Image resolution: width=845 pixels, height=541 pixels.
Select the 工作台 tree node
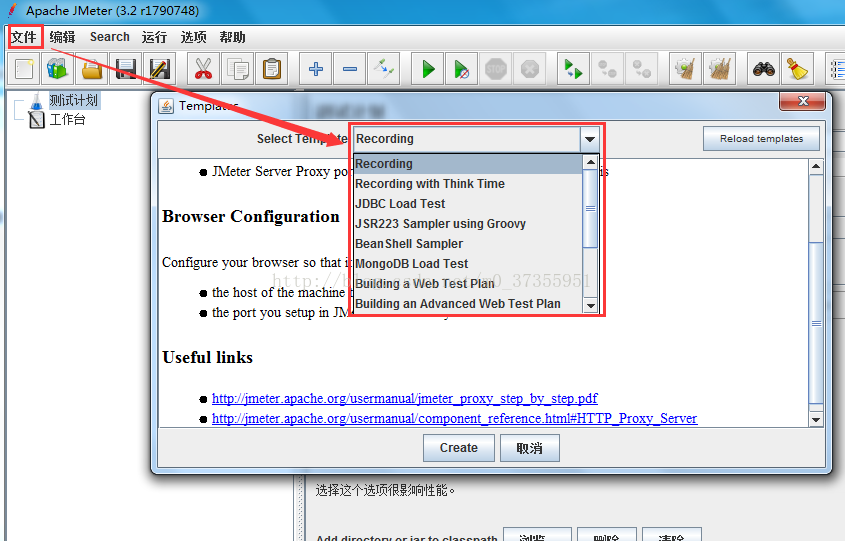[67, 119]
